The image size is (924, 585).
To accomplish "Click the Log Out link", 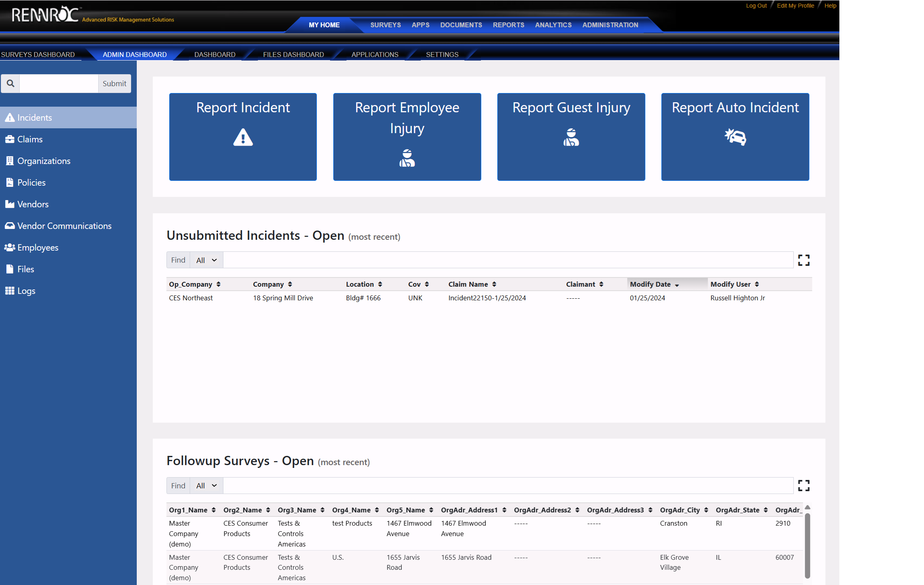I will point(756,6).
